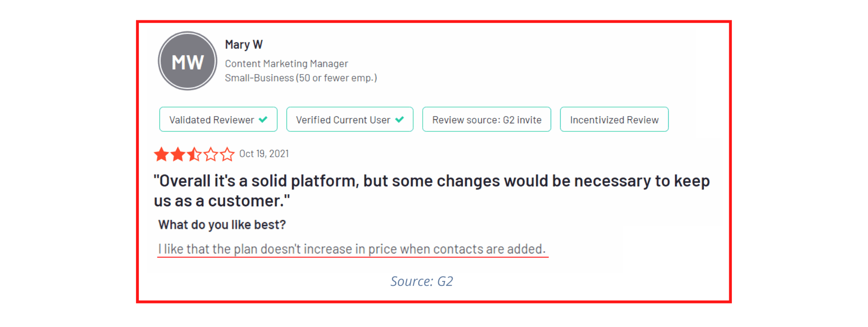Image resolution: width=868 pixels, height=327 pixels.
Task: Click the first filled star
Action: [x=161, y=154]
